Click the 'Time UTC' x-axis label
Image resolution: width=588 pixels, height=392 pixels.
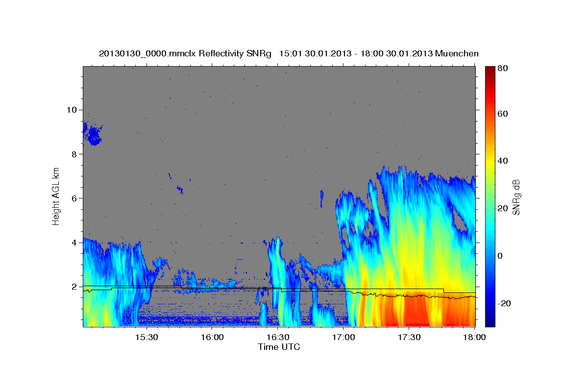click(x=279, y=347)
